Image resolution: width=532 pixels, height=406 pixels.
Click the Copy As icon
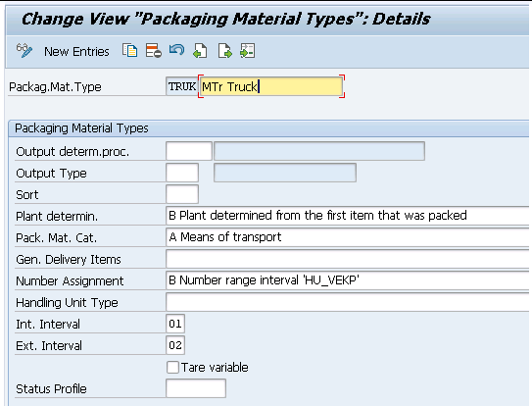click(130, 51)
